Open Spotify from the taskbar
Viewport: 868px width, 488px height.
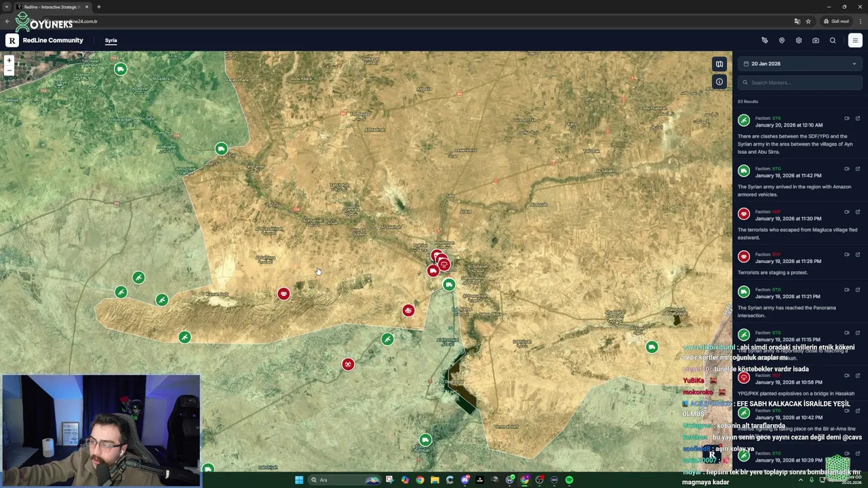569,480
